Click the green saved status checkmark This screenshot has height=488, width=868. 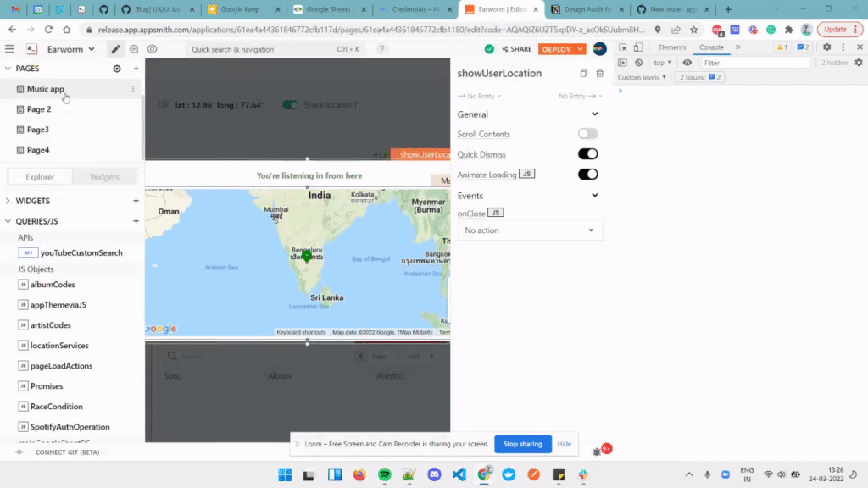(489, 49)
